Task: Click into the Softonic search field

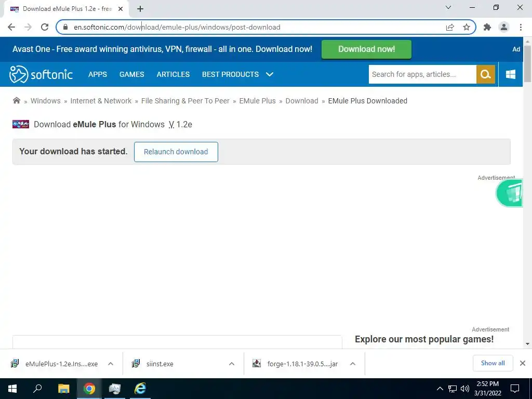Action: [x=422, y=74]
